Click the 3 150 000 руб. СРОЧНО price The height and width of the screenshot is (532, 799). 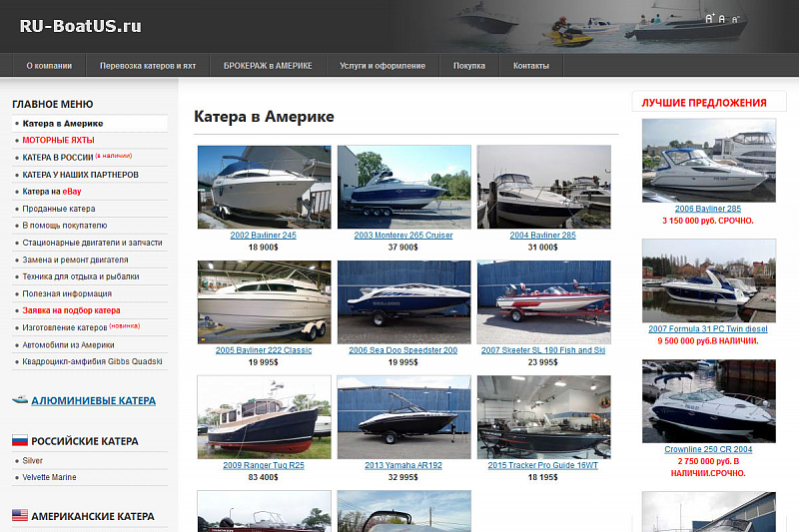[x=708, y=221]
